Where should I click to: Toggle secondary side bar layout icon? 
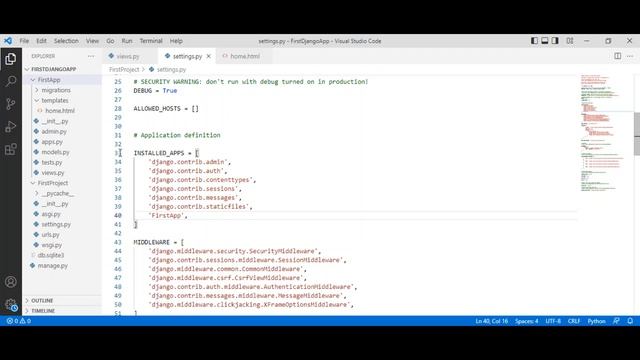(555, 41)
